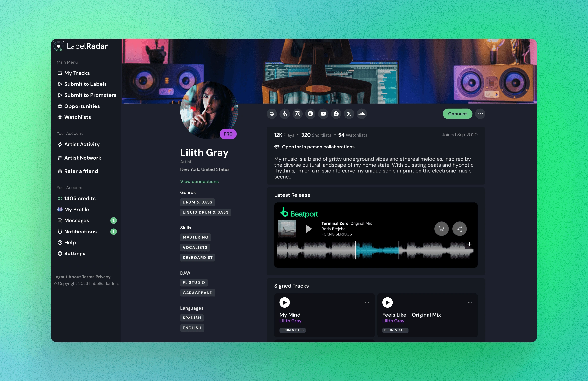Open the View connections link

199,181
